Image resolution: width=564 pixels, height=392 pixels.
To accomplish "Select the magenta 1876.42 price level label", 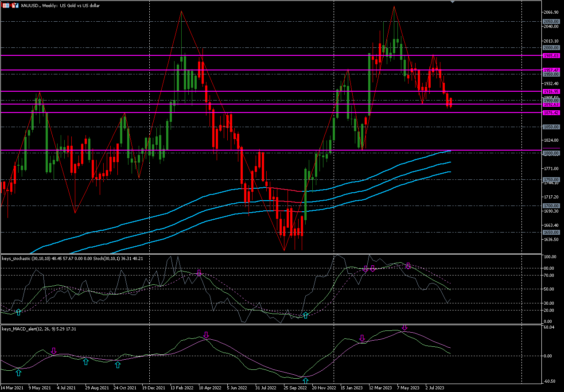I will [x=551, y=113].
